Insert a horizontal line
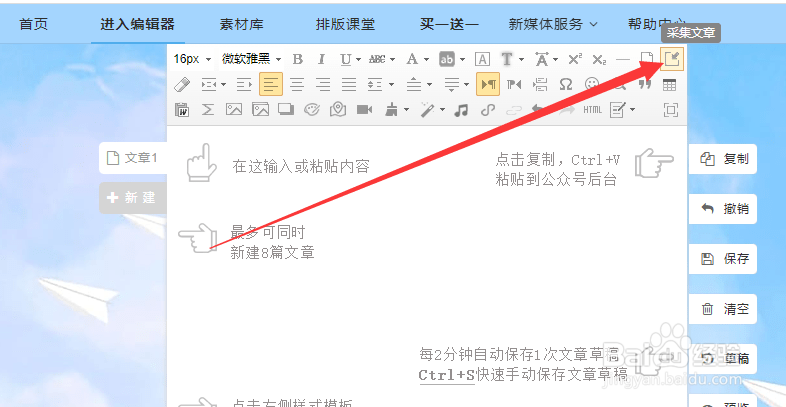786x407 pixels. pyautogui.click(x=623, y=59)
